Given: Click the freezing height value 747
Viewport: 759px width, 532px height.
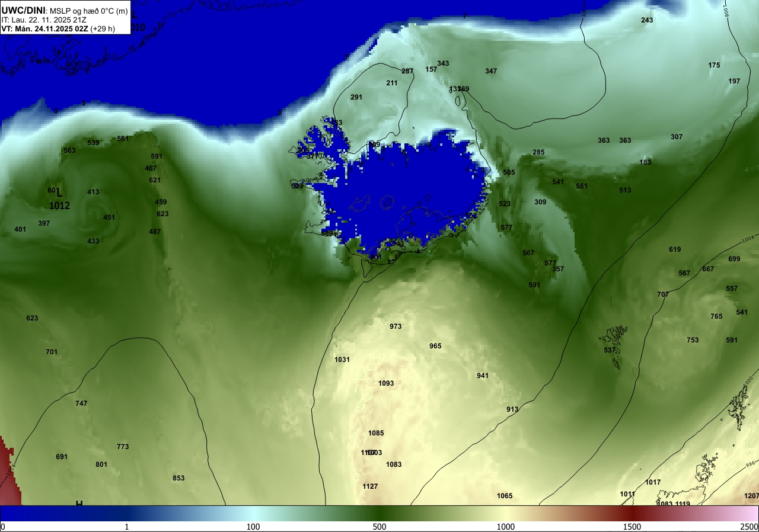Looking at the screenshot, I should [81, 403].
